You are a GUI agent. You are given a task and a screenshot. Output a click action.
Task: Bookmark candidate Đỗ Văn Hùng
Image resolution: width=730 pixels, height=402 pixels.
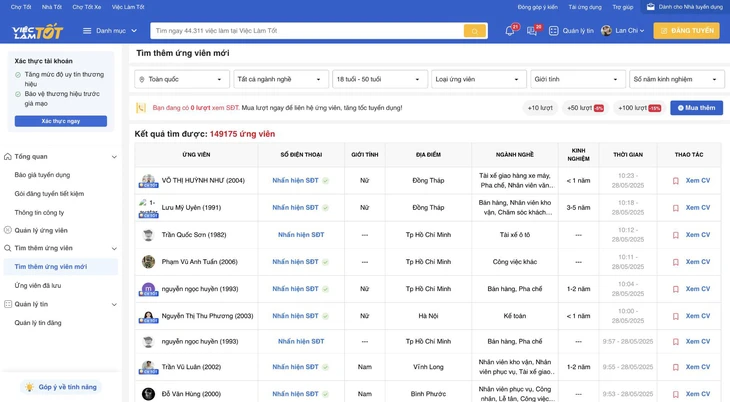coord(676,394)
